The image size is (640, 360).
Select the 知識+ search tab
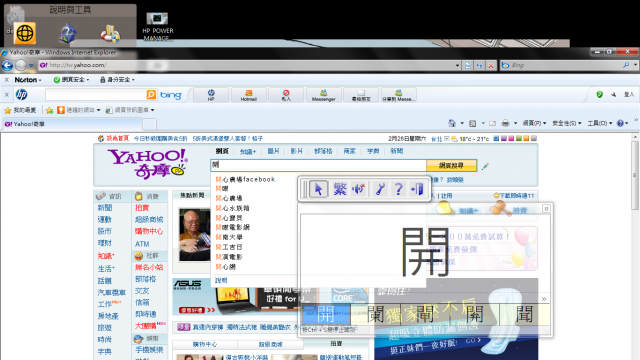[248, 151]
